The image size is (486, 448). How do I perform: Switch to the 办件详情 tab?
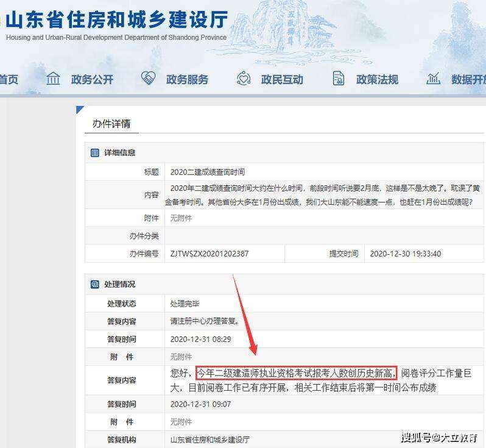click(111, 124)
